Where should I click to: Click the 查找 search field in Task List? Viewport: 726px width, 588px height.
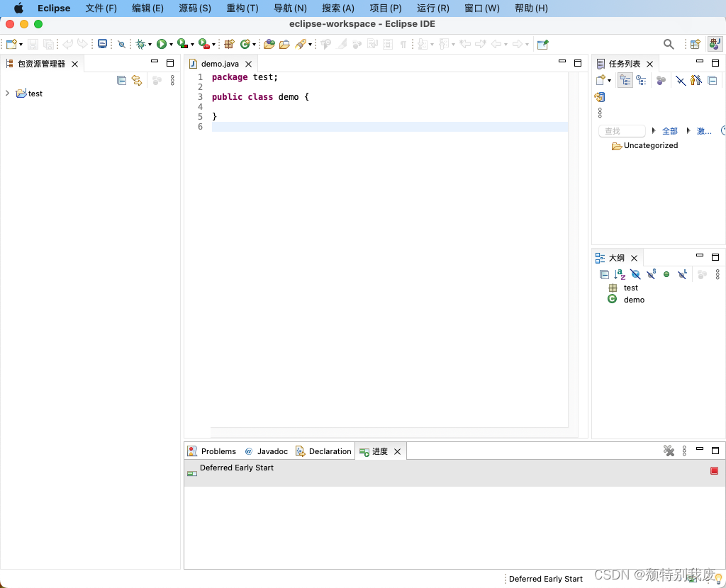[622, 131]
